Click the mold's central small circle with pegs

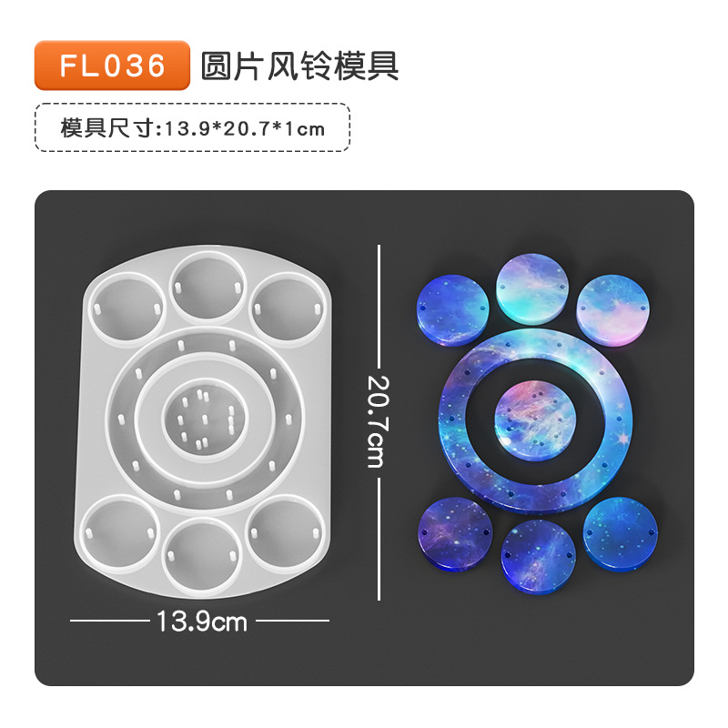coord(205,420)
